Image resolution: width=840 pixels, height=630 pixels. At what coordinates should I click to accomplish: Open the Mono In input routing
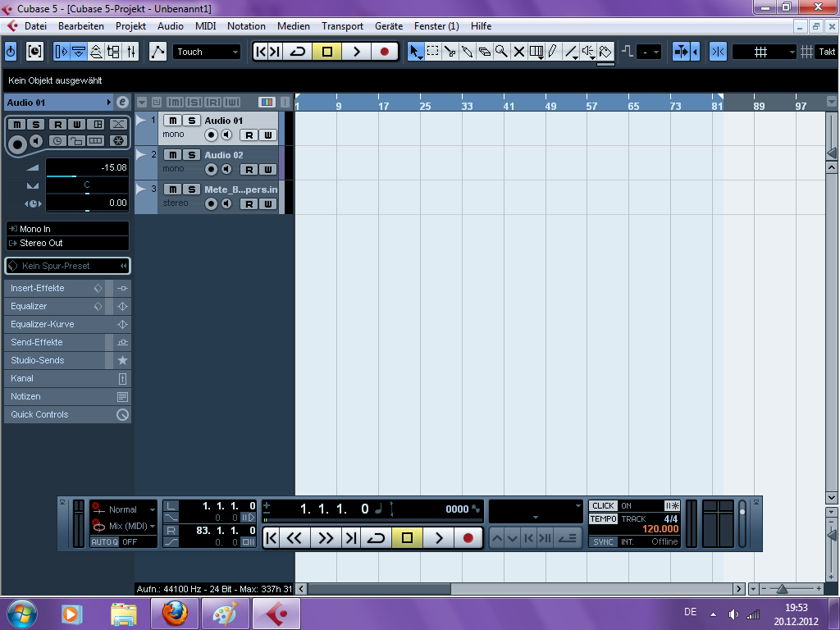(x=67, y=229)
